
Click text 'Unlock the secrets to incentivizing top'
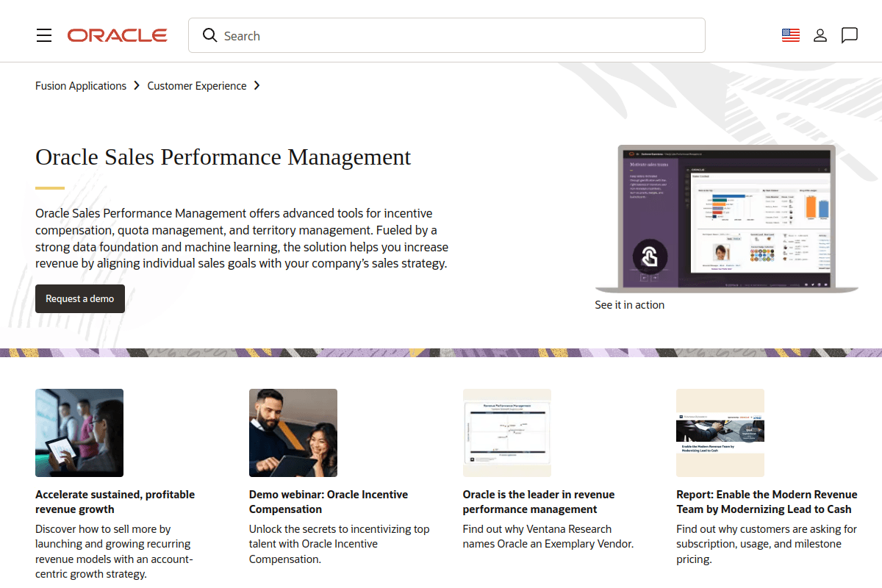pyautogui.click(x=340, y=529)
